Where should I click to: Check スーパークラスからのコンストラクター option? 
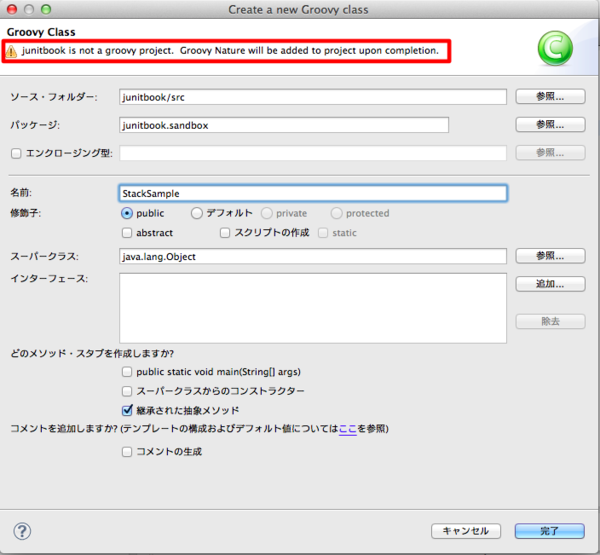[127, 391]
